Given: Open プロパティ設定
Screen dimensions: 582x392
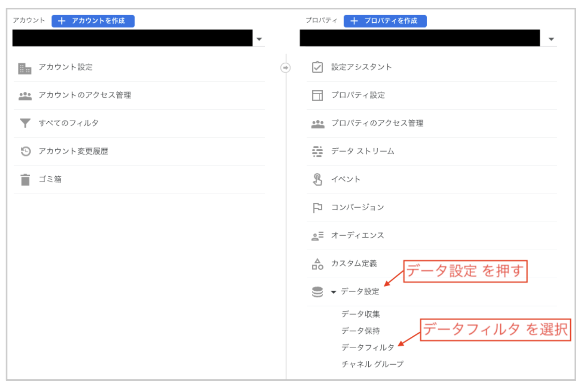Looking at the screenshot, I should coord(358,95).
